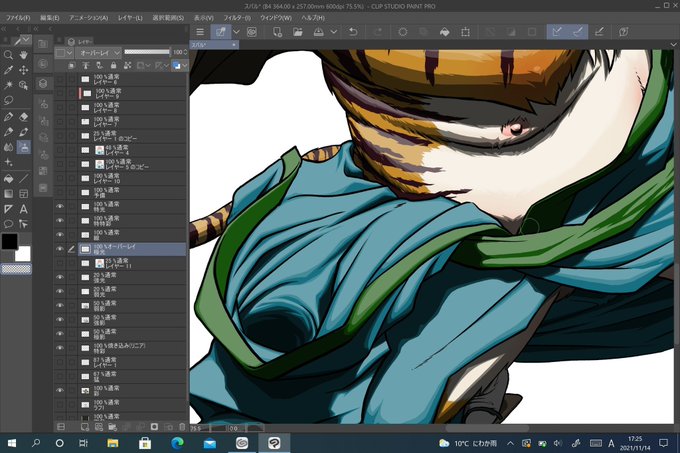Open the ウィンドウ(W) menu
This screenshot has height=453, width=680.
(x=275, y=18)
